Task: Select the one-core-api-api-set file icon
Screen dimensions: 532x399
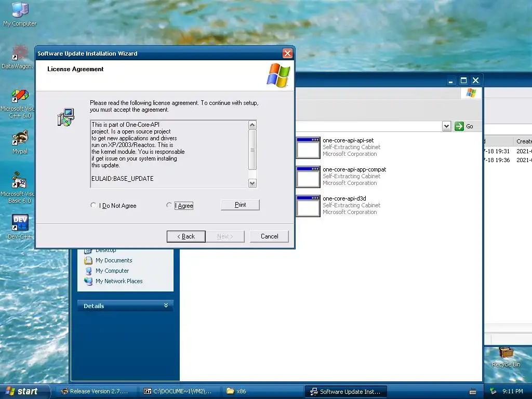Action: [x=308, y=148]
